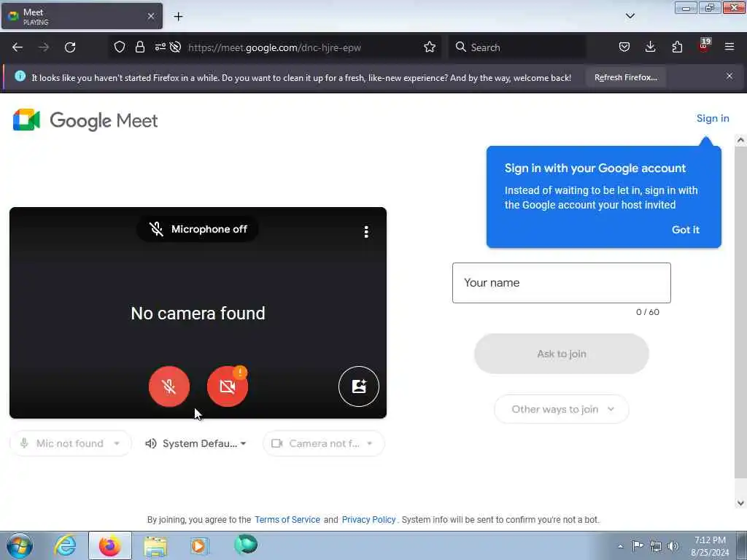Open the Windows Start button
The height and width of the screenshot is (560, 747).
(x=20, y=545)
